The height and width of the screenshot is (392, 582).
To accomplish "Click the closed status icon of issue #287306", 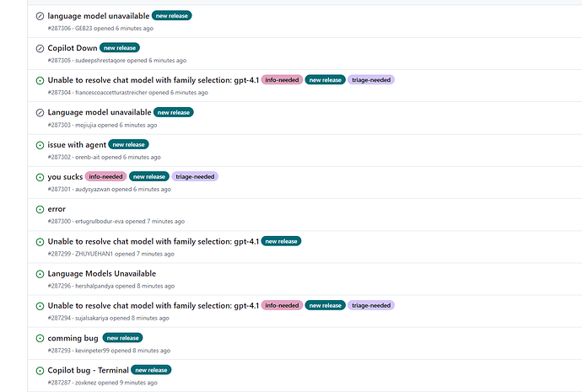I will (40, 16).
